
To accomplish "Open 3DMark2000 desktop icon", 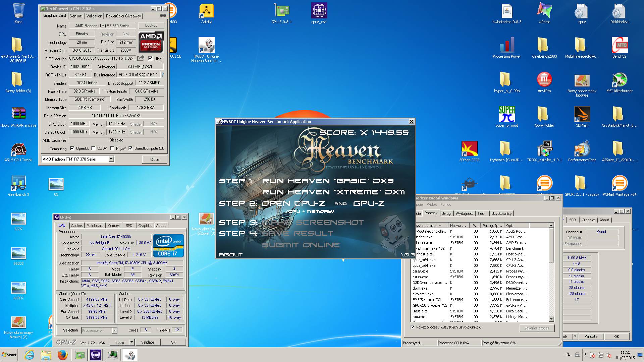I will point(469,152).
